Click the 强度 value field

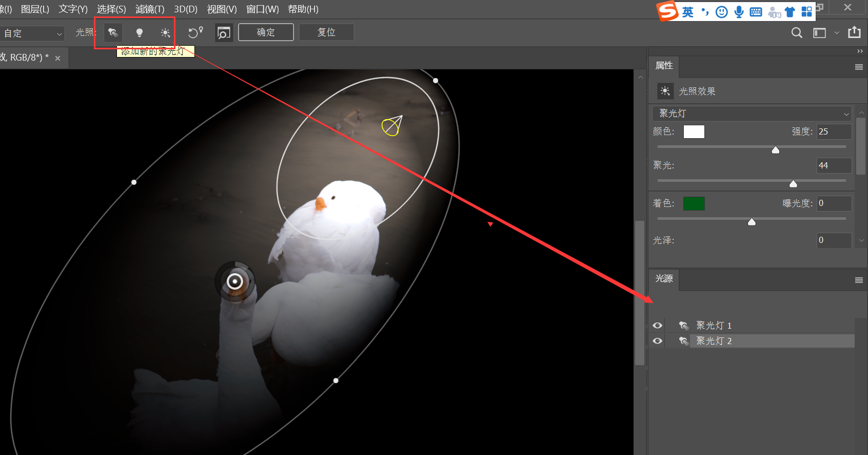tap(834, 131)
